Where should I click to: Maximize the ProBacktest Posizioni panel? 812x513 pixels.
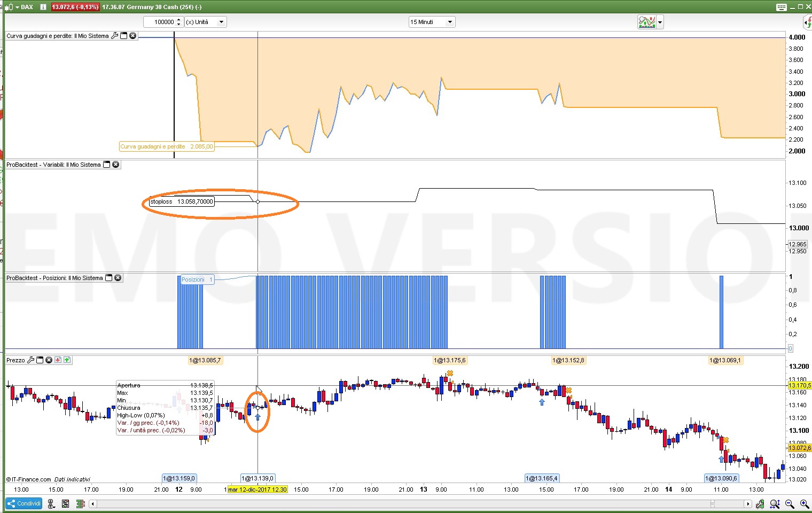(109, 278)
